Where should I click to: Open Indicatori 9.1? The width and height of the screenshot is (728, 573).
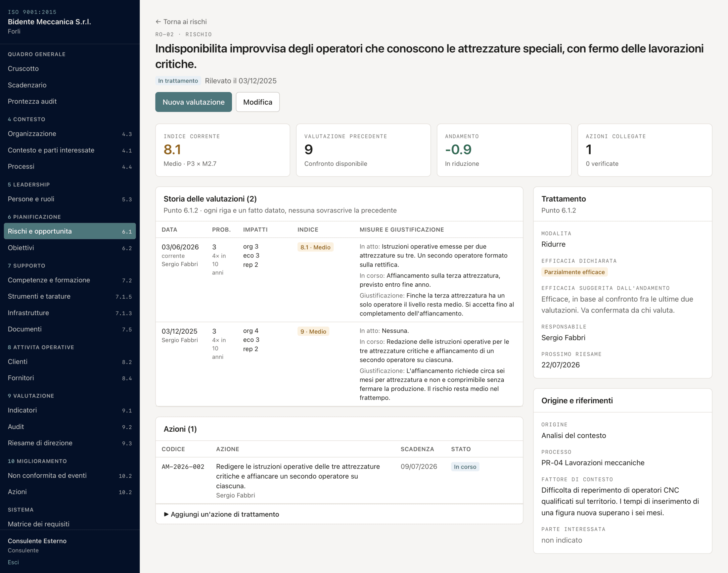[70, 410]
